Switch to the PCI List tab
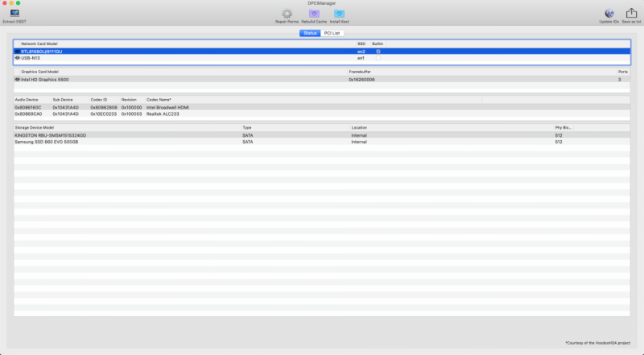This screenshot has width=644, height=355. [332, 33]
